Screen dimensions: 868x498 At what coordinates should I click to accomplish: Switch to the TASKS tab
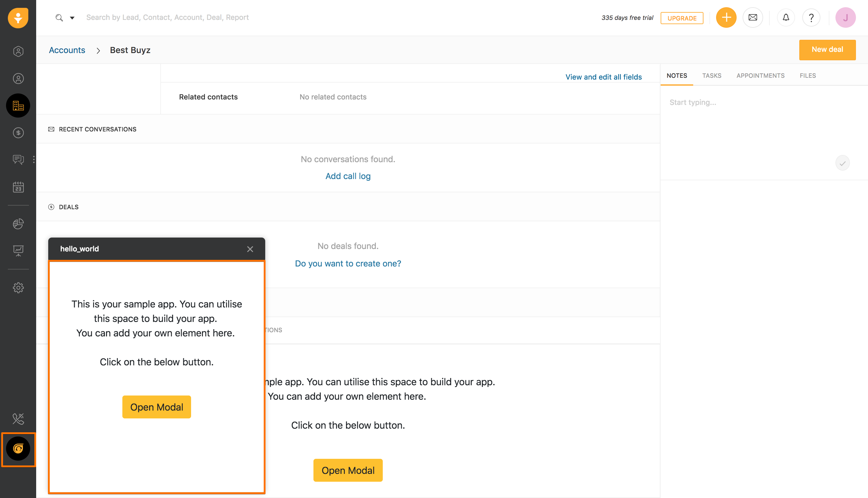click(711, 76)
